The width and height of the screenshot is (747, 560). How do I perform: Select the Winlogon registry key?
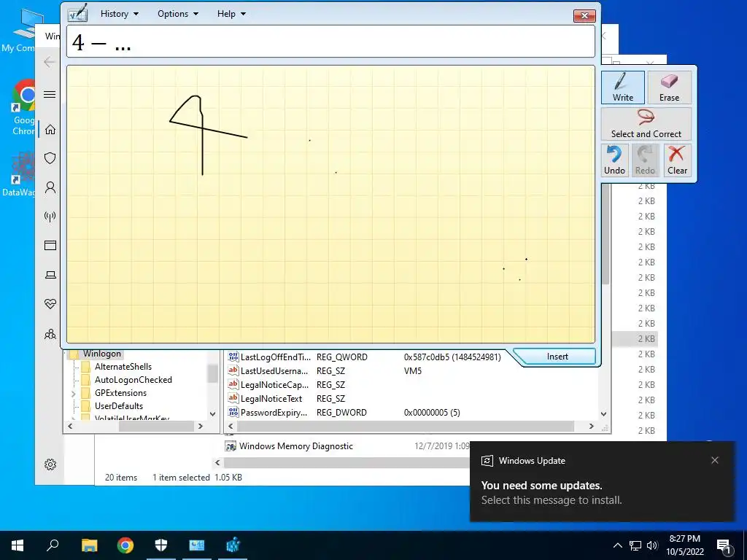101,354
